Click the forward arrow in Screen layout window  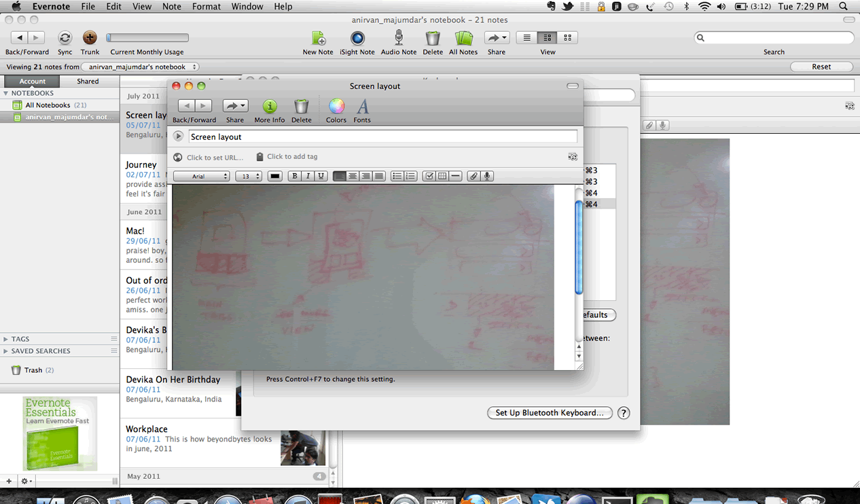tap(203, 106)
